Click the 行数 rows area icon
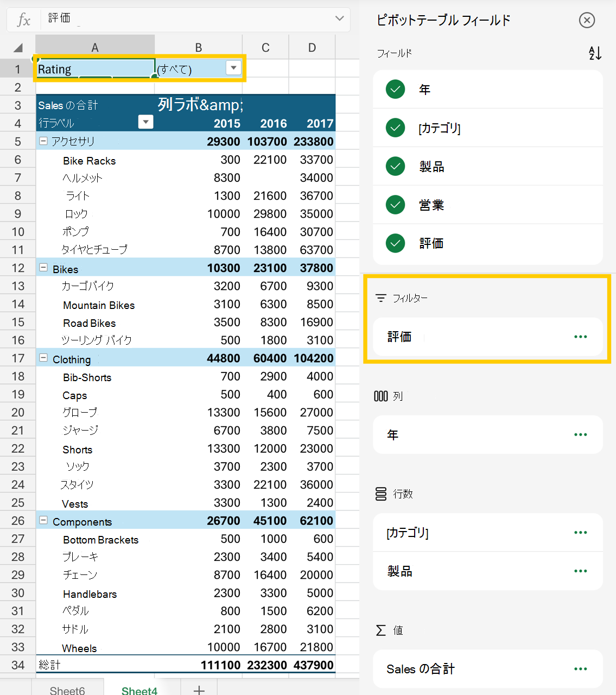Screen dimensions: 616x695 coord(381,494)
